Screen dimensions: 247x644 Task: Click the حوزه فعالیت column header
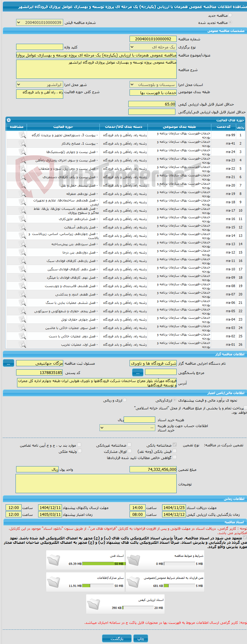point(63,127)
